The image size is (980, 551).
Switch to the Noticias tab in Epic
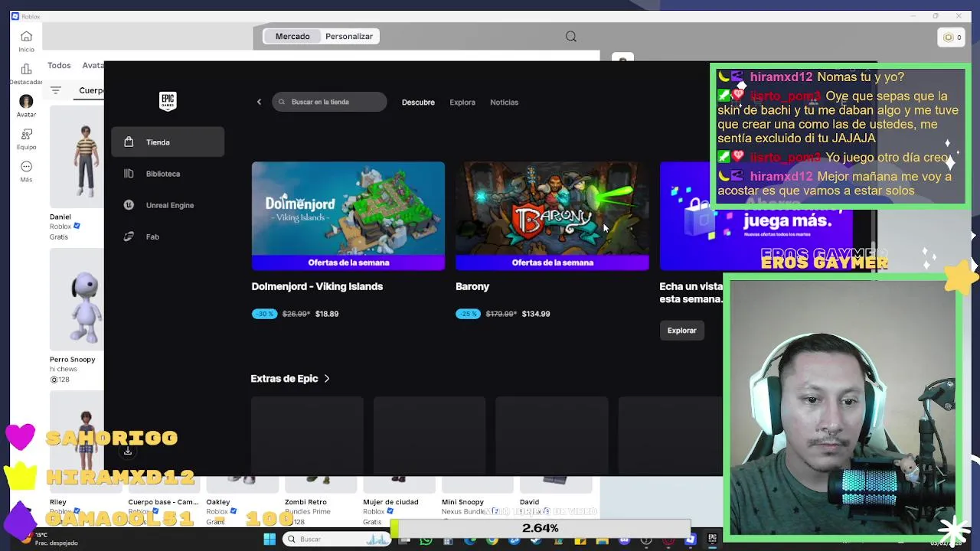tap(504, 102)
